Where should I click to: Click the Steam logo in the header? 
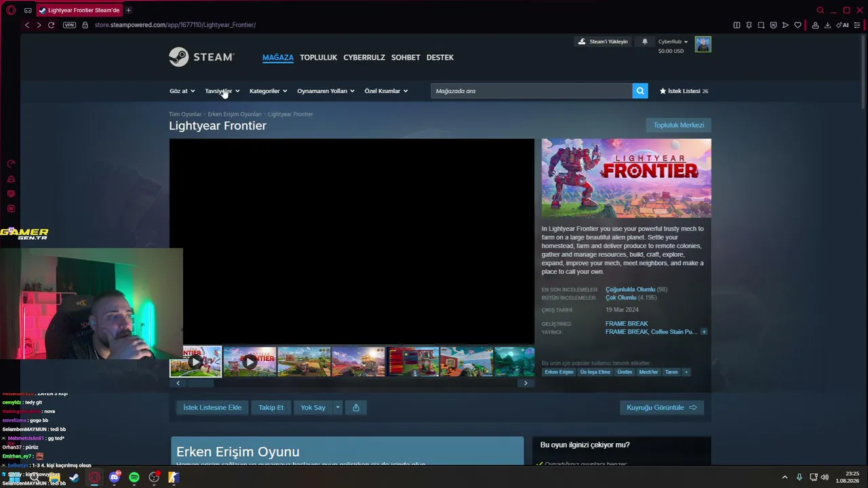(201, 57)
